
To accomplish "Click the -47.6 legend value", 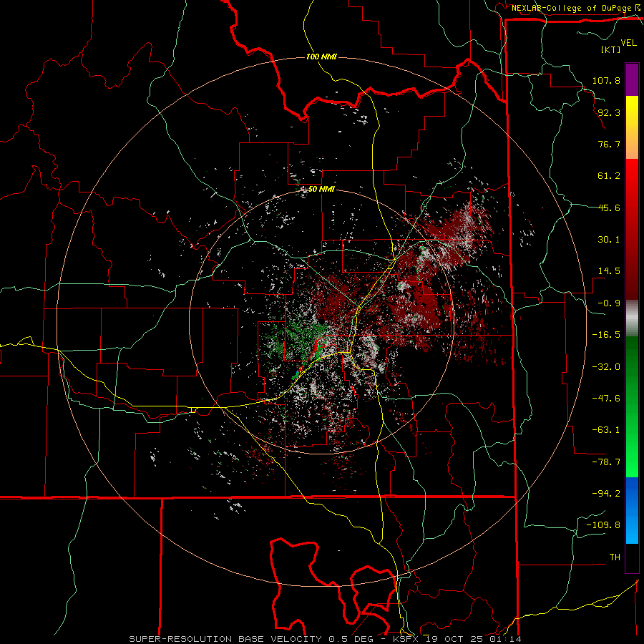I will click(606, 399).
